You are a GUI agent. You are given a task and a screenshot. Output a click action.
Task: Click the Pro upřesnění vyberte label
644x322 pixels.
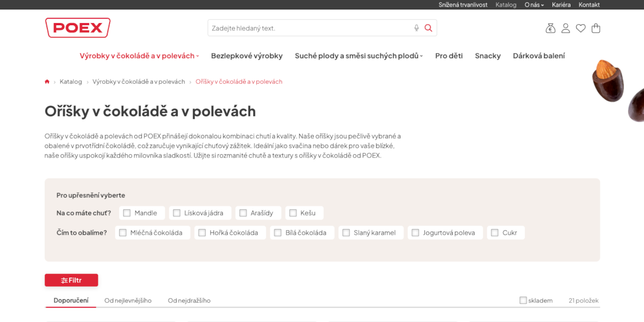click(91, 195)
